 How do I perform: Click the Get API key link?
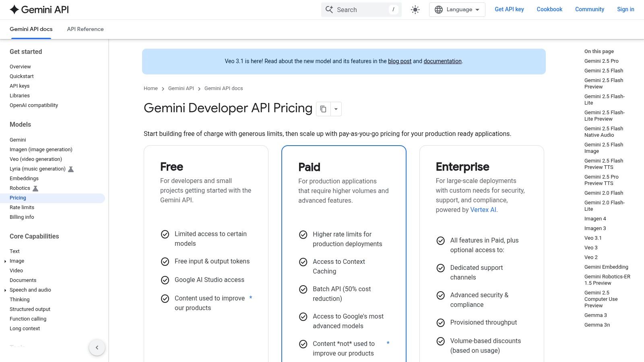click(x=509, y=9)
